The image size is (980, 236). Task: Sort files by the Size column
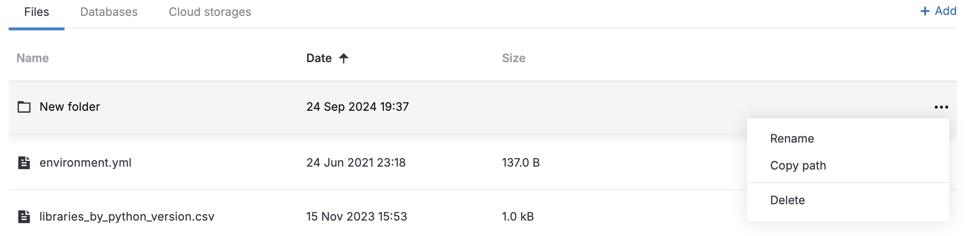click(x=514, y=58)
